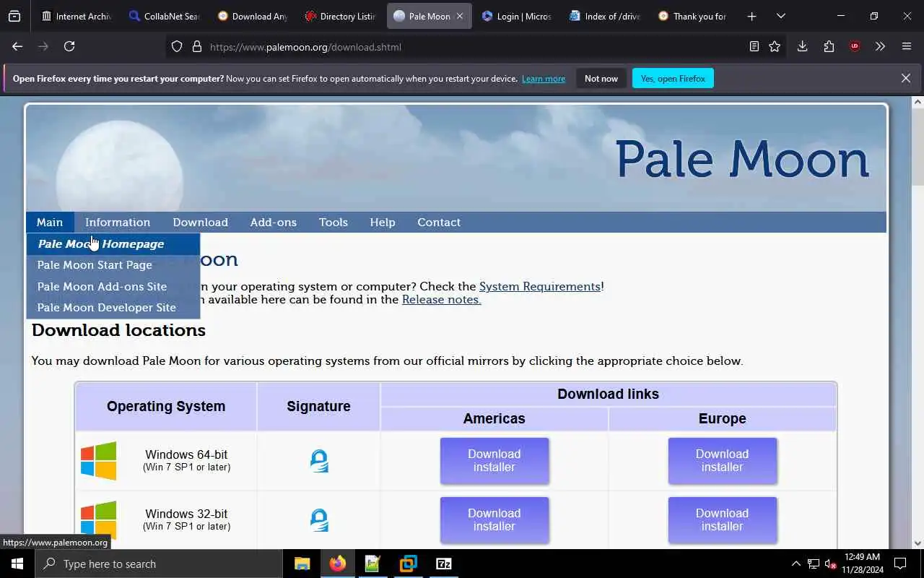Choose Pale Moon Start Page entry
The image size is (924, 578).
coord(113,265)
